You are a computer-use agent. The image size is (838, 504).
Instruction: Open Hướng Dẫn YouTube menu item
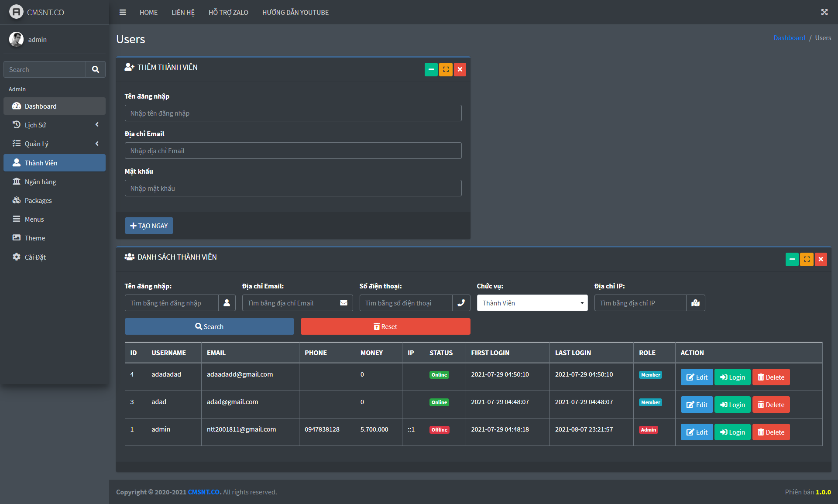coord(295,12)
